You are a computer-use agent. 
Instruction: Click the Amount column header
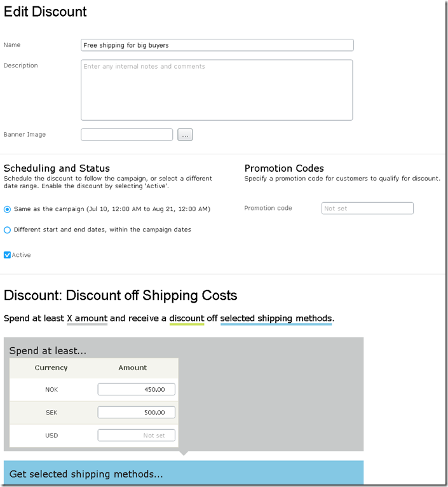coord(132,367)
